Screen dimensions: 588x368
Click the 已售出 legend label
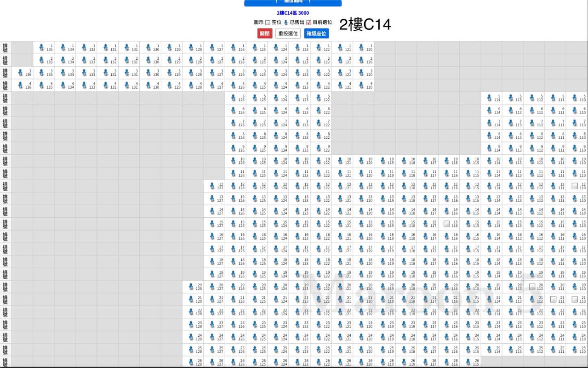tap(297, 22)
